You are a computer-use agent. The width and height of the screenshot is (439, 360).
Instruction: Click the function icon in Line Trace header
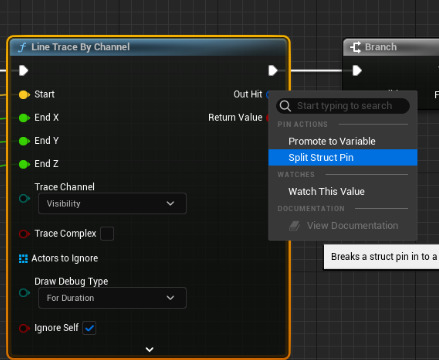pyautogui.click(x=22, y=47)
